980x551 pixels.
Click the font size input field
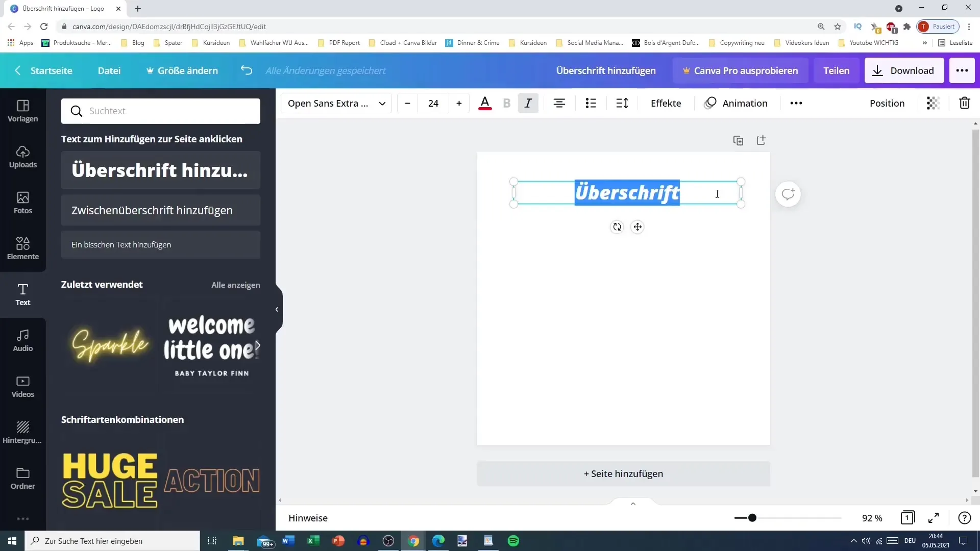pos(433,103)
